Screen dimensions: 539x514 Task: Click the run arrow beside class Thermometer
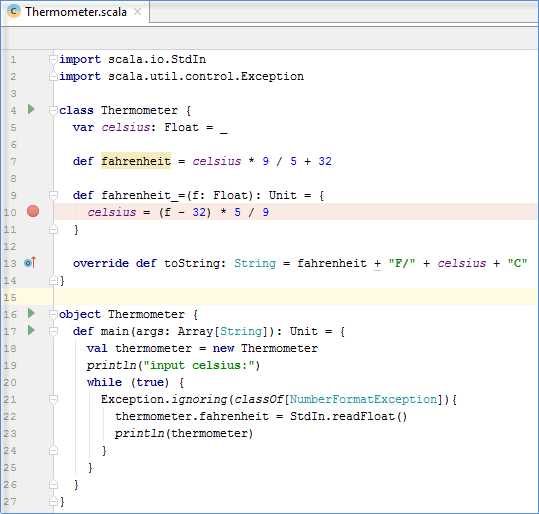(x=31, y=109)
